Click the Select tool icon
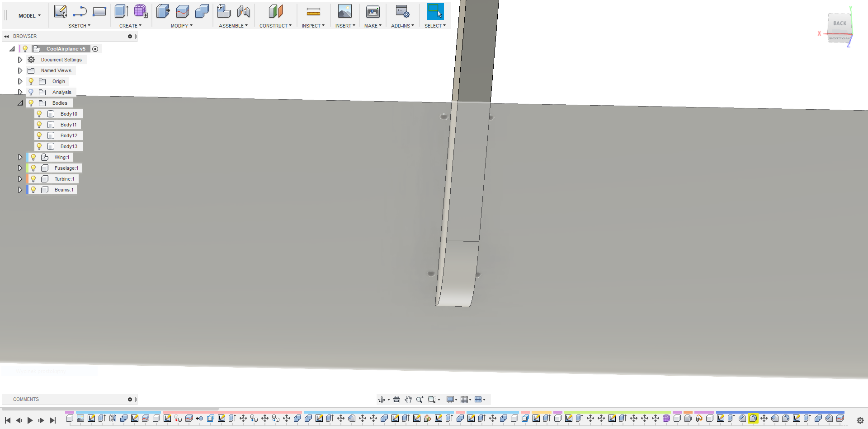Viewport: 868px width, 429px height. pyautogui.click(x=435, y=11)
